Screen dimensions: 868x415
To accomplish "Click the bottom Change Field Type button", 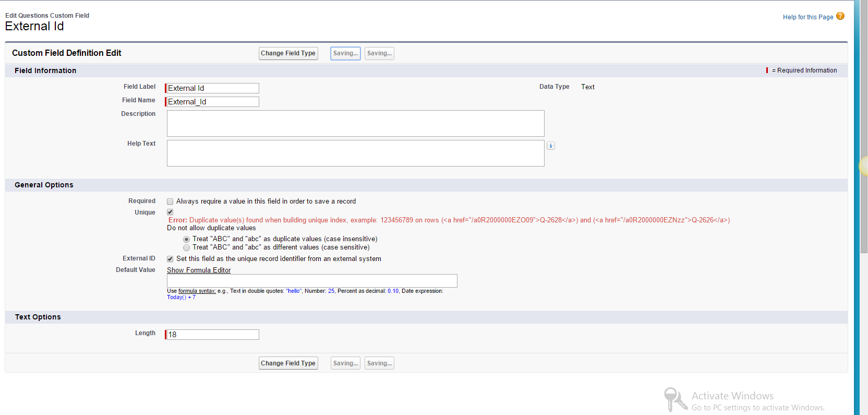I will point(288,363).
